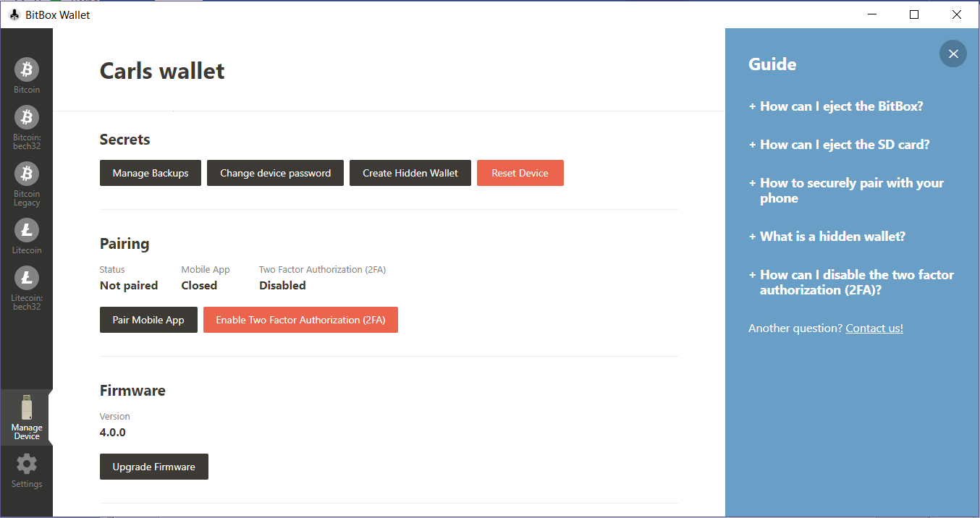Click Upgrade Firmware button
The height and width of the screenshot is (518, 980).
tap(154, 467)
